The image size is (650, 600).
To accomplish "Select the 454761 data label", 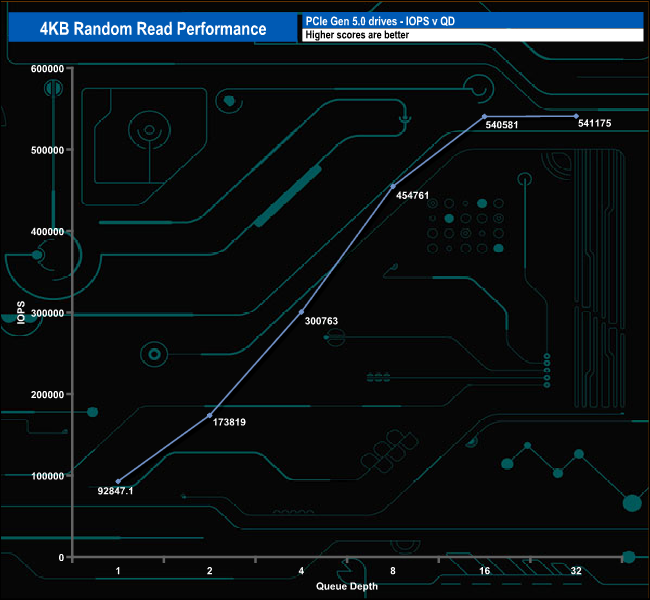I will tap(411, 195).
